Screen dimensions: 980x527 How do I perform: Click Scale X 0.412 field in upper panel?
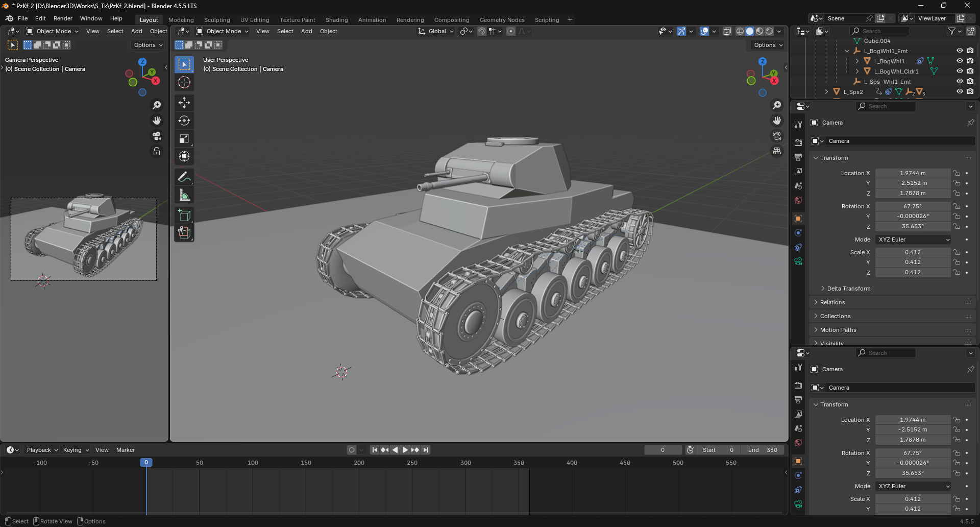(913, 252)
